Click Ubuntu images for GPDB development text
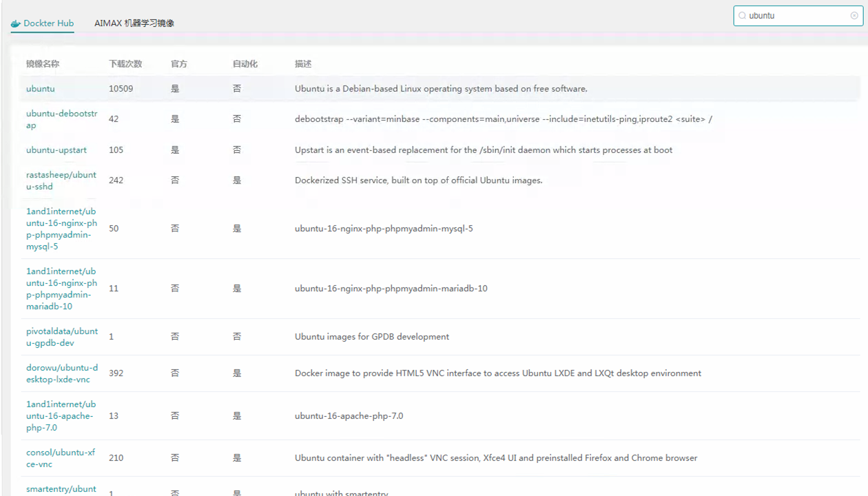 (372, 337)
